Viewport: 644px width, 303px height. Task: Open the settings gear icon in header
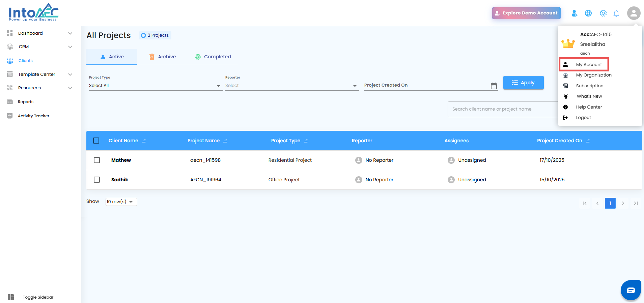click(x=603, y=13)
